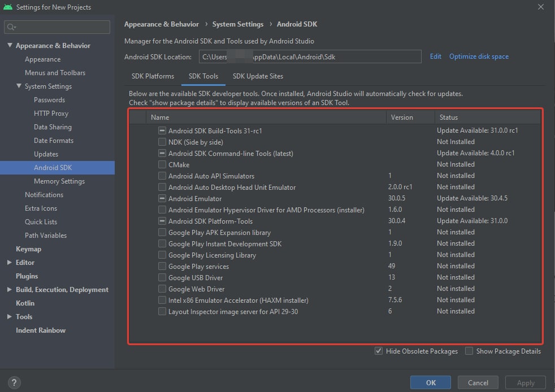Image resolution: width=555 pixels, height=392 pixels.
Task: Click System Settings in the breadcrumb
Action: tap(238, 24)
